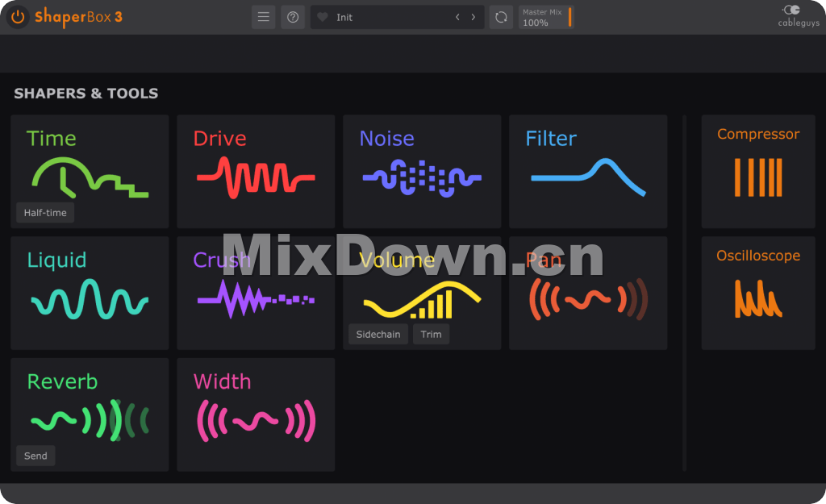Click the Shapers & Tools heading
This screenshot has height=504, width=826.
coord(86,94)
